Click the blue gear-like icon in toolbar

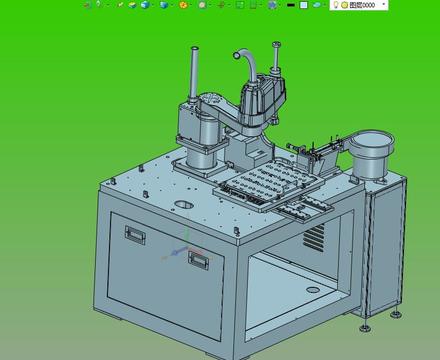pyautogui.click(x=273, y=5)
